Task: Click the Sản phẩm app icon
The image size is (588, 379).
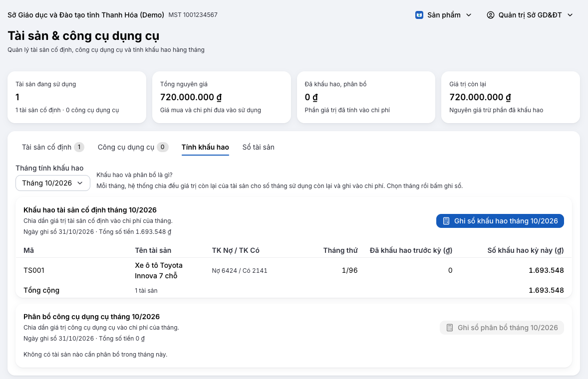Action: tap(419, 15)
